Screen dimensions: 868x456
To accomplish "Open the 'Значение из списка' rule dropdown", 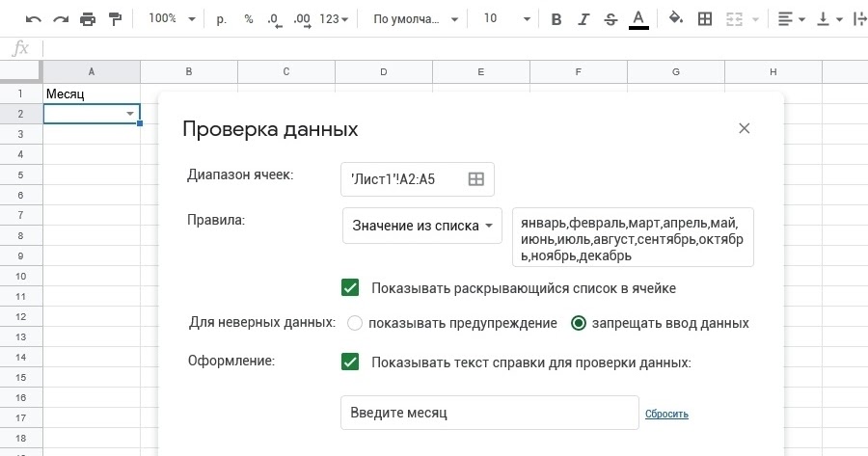I will point(422,226).
